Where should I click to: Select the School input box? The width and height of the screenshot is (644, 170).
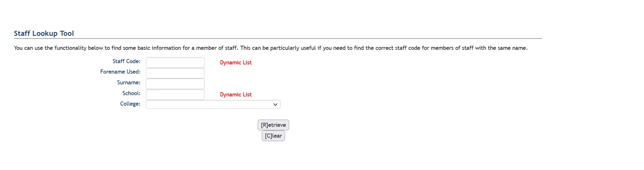point(175,95)
